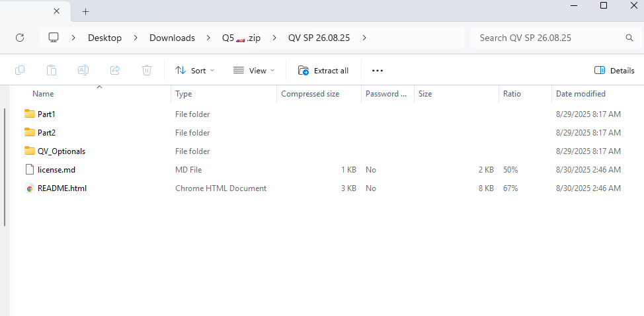Click the Refresh icon
The height and width of the screenshot is (316, 644).
pyautogui.click(x=20, y=38)
